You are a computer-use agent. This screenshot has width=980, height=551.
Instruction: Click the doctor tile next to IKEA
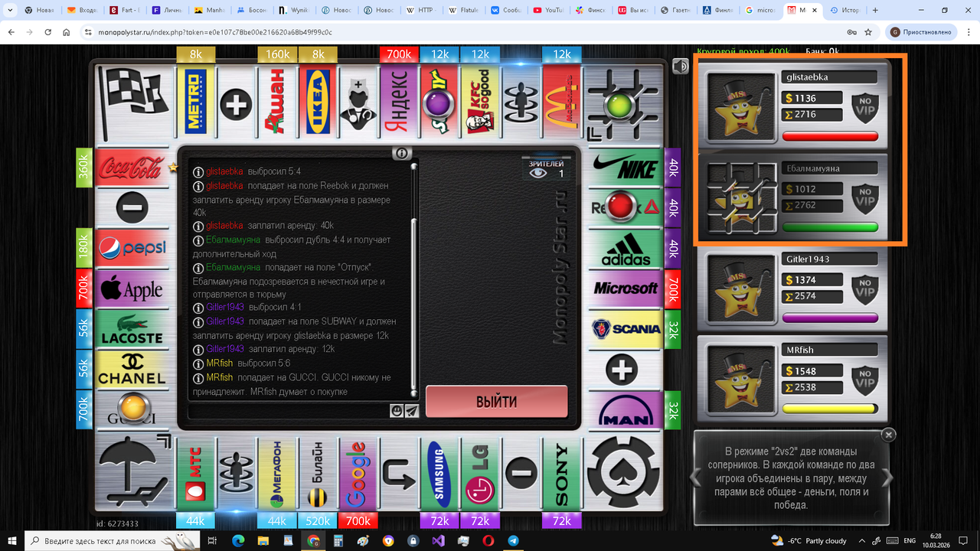click(358, 103)
